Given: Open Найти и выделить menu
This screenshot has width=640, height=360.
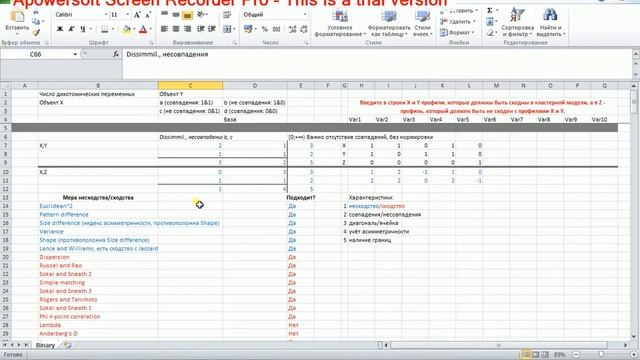Looking at the screenshot, I should click(x=550, y=23).
